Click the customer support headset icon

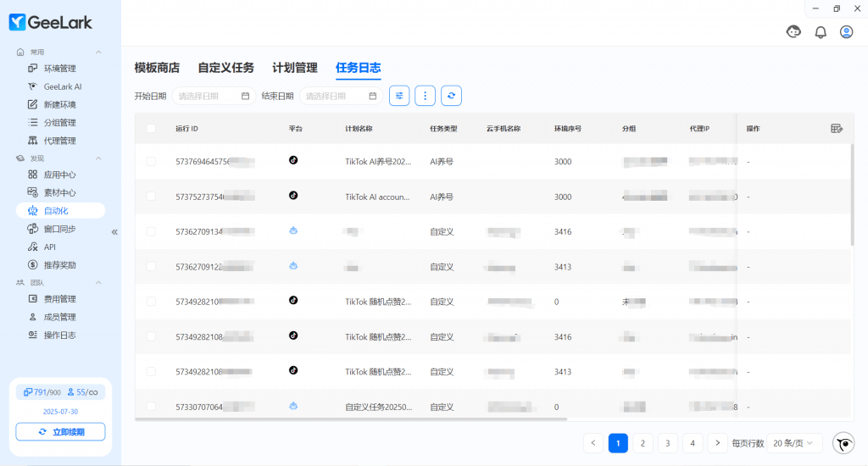[x=794, y=32]
